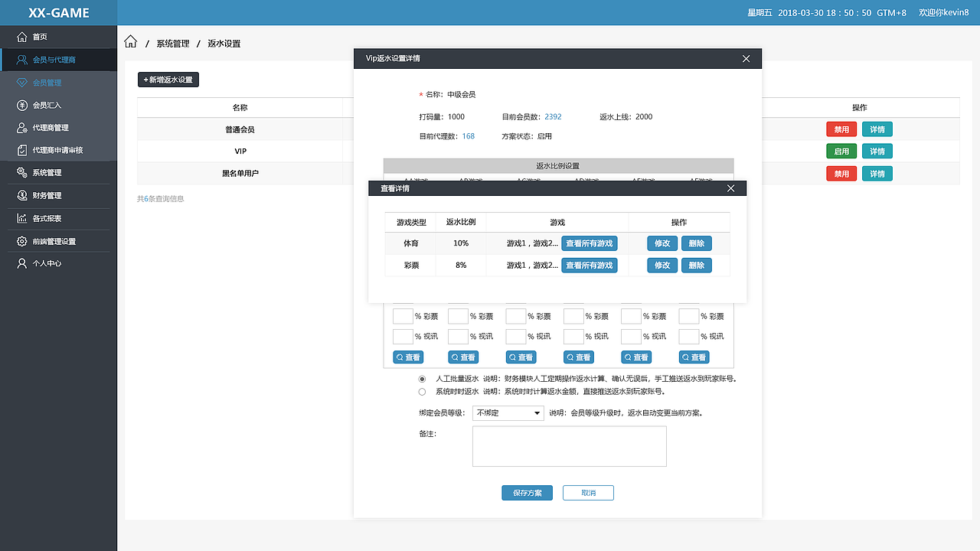This screenshot has height=551, width=980.
Task: Click the 会员汇入 yen icon
Action: 21,105
